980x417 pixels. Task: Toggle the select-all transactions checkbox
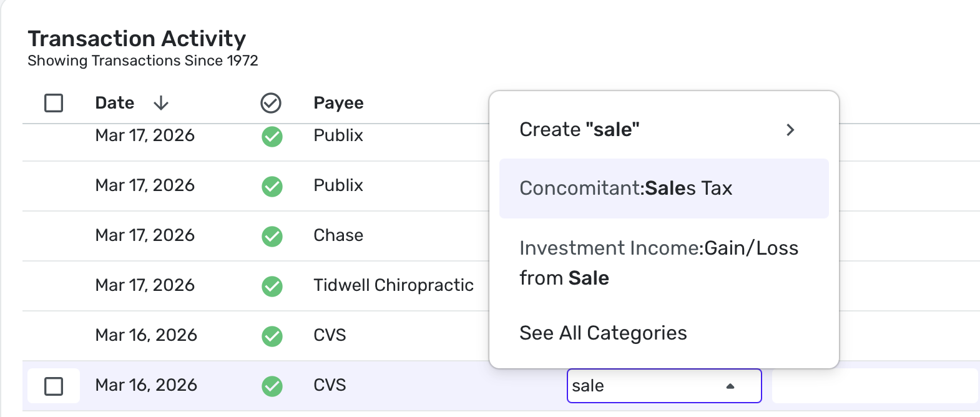[x=54, y=103]
